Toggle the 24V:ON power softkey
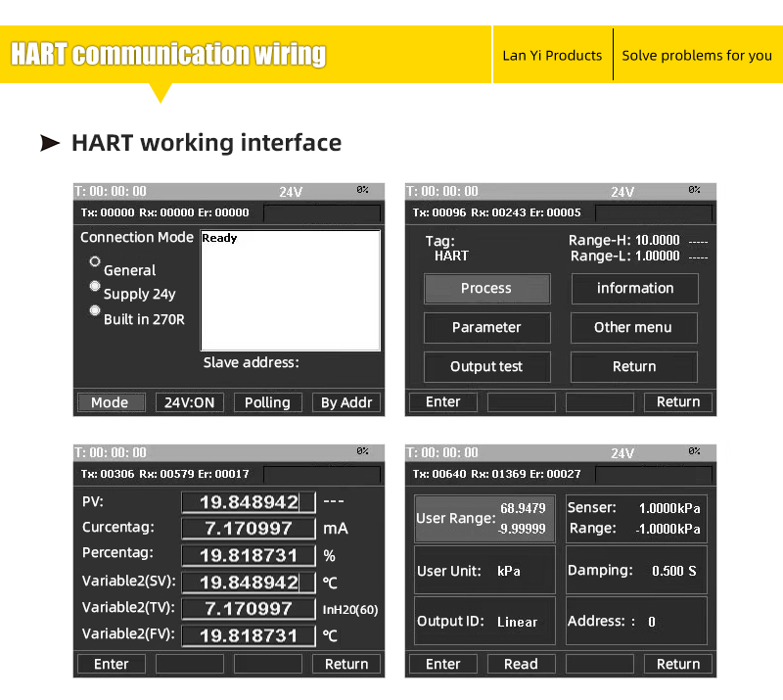 [x=189, y=402]
